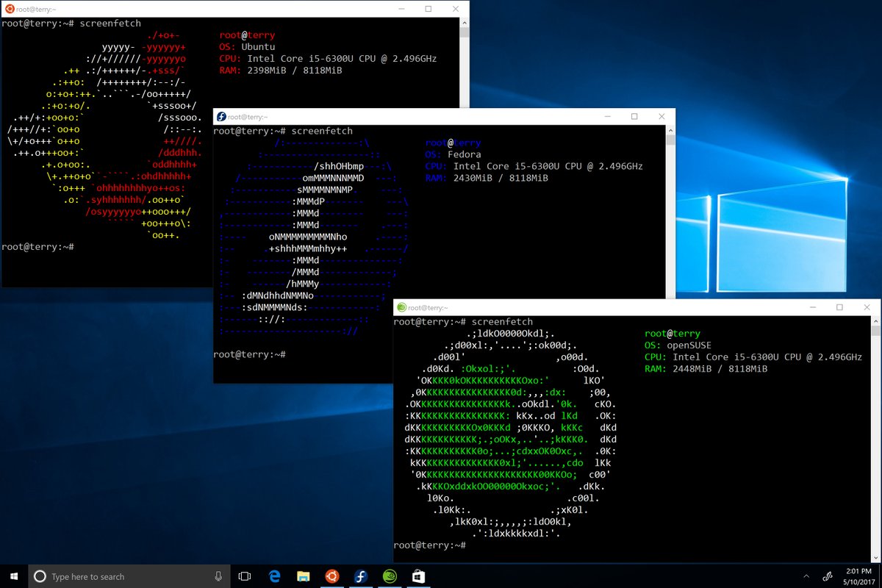Switch to Fedora via its taskbar icon
Image resolution: width=882 pixels, height=588 pixels.
click(x=361, y=576)
